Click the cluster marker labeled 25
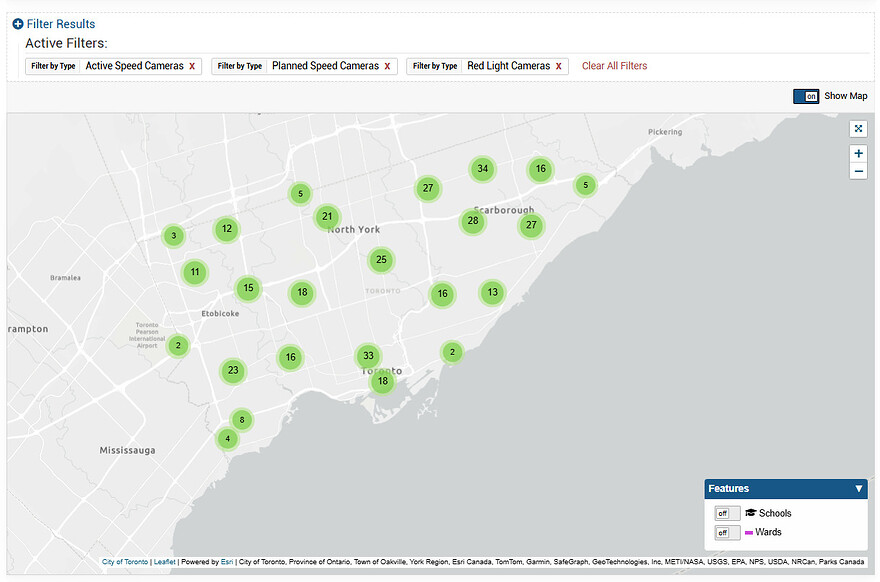The height and width of the screenshot is (582, 880). (381, 260)
